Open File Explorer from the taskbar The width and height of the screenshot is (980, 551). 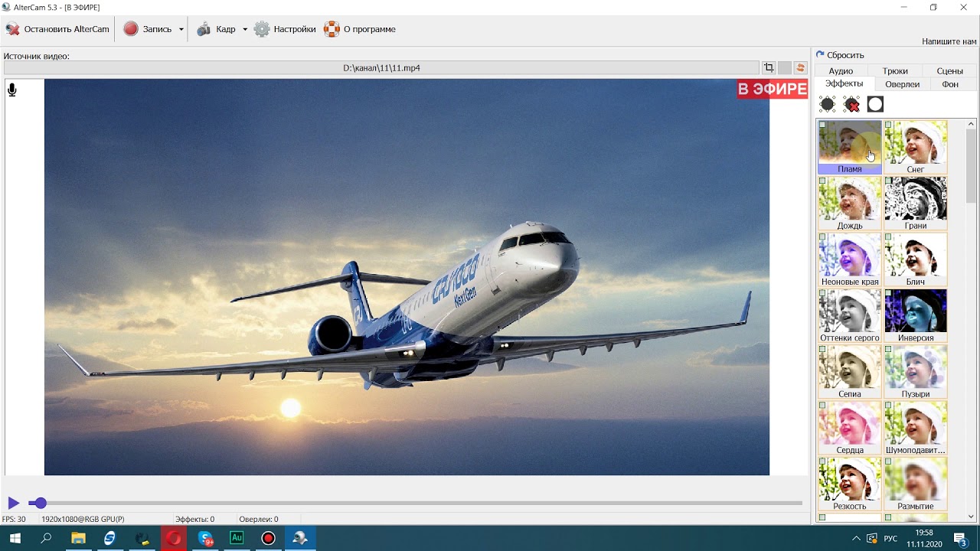coord(78,538)
